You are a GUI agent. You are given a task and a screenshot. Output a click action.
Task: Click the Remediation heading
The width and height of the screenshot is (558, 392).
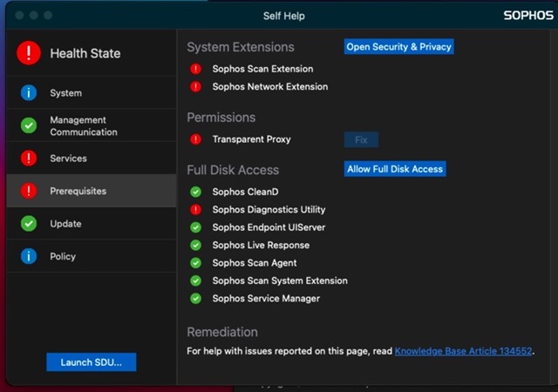coord(222,332)
